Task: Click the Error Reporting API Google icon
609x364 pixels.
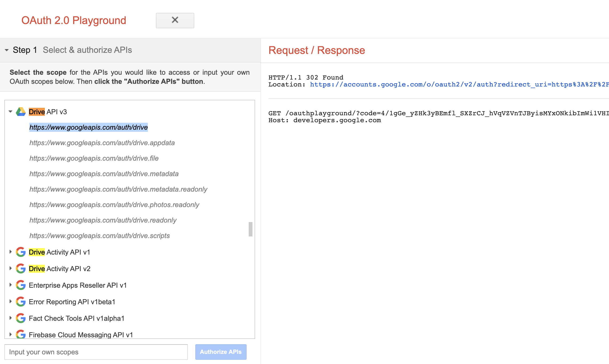Action: click(x=21, y=302)
